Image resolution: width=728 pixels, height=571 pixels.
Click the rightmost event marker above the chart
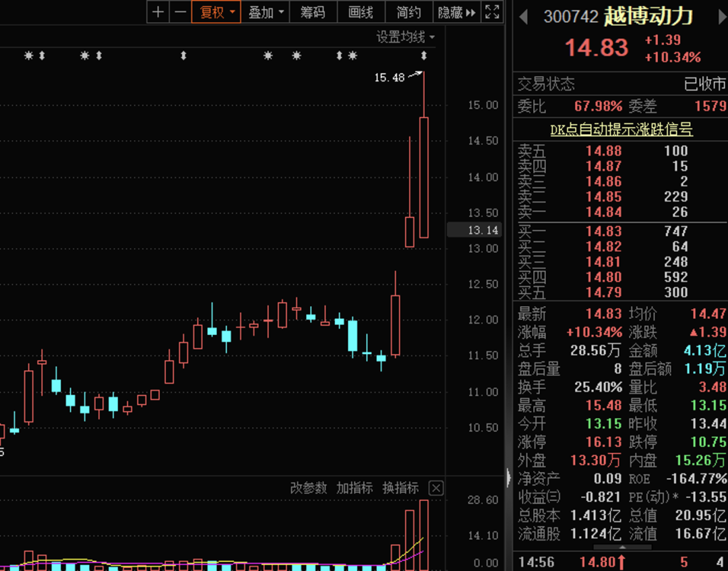tap(424, 55)
